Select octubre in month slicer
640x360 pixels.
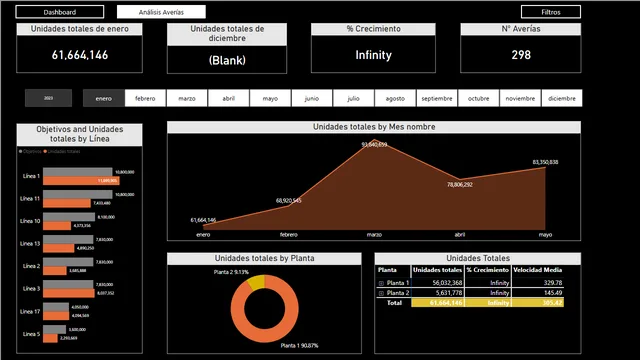point(478,98)
